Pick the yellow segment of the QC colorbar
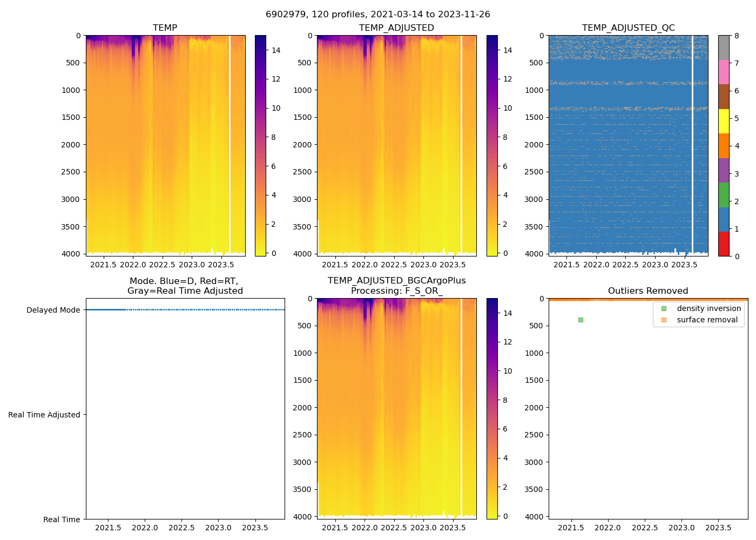Screen dimensions: 756x540 (724, 122)
